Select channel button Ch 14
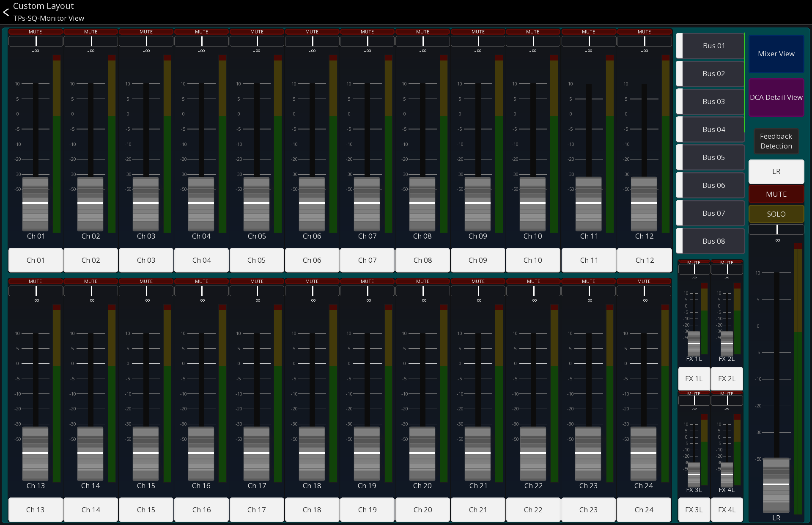Image resolution: width=812 pixels, height=525 pixels. pyautogui.click(x=91, y=510)
